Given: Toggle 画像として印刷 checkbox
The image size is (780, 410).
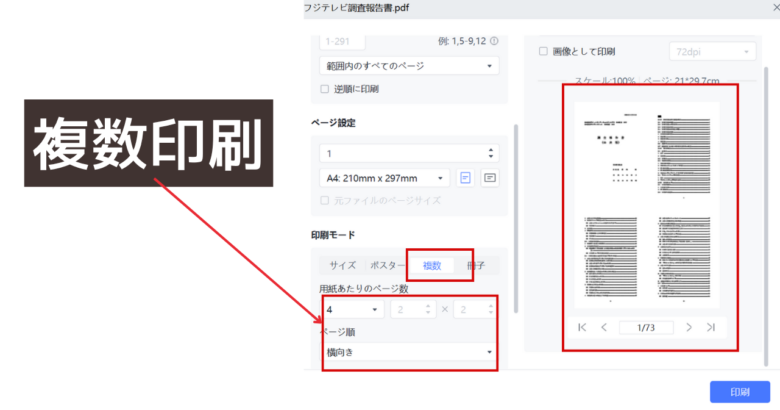Looking at the screenshot, I should [x=543, y=50].
